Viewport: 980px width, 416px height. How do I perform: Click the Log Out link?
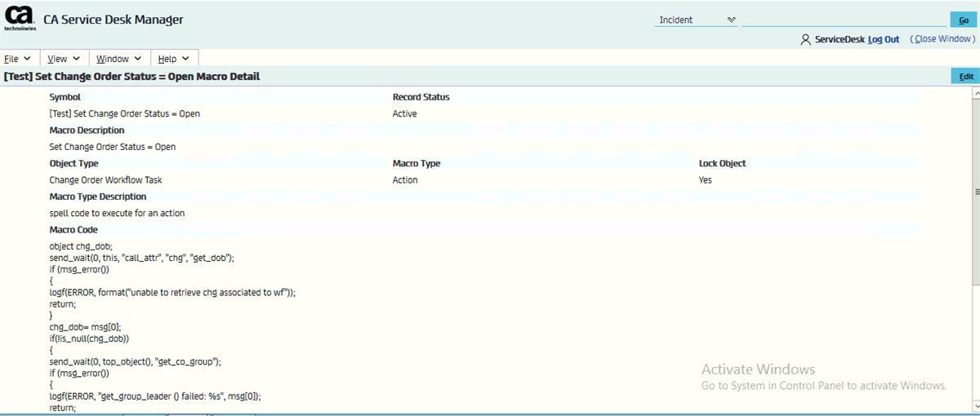[884, 39]
